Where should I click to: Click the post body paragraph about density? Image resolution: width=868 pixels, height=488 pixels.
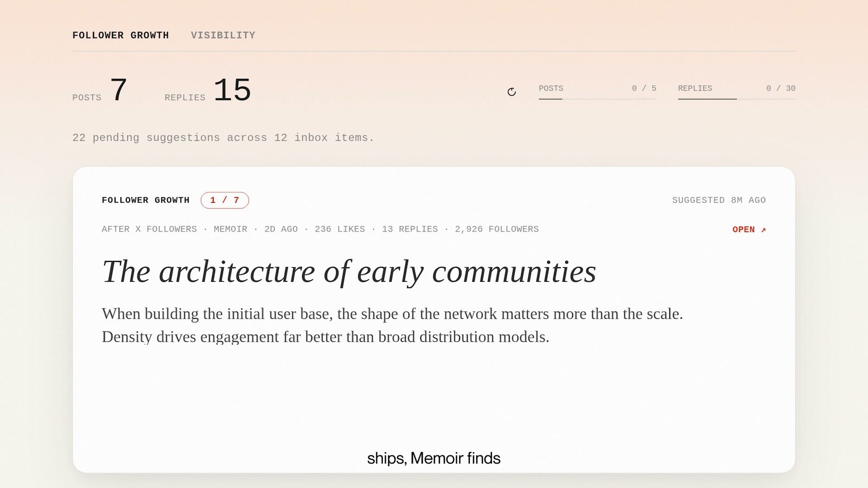[392, 325]
